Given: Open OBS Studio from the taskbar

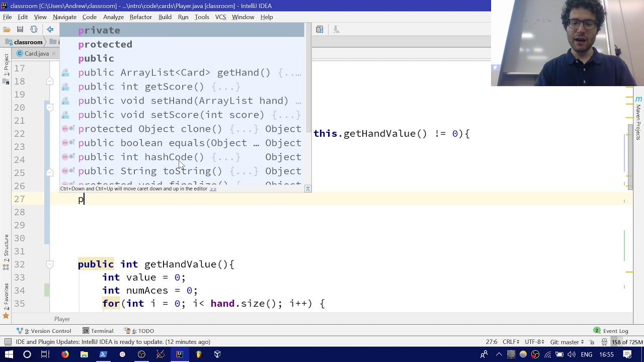Looking at the screenshot, I should click(x=141, y=354).
